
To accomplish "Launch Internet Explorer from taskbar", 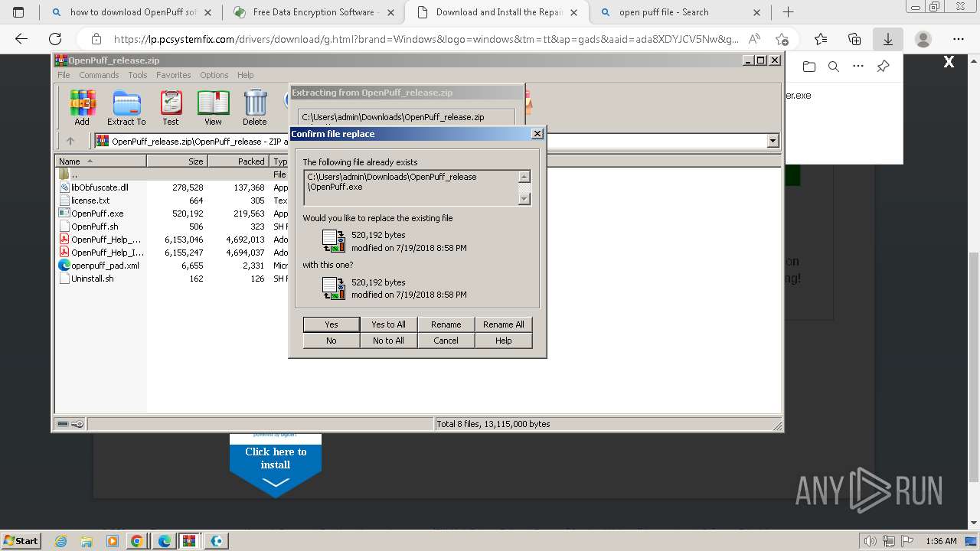I will (x=61, y=541).
